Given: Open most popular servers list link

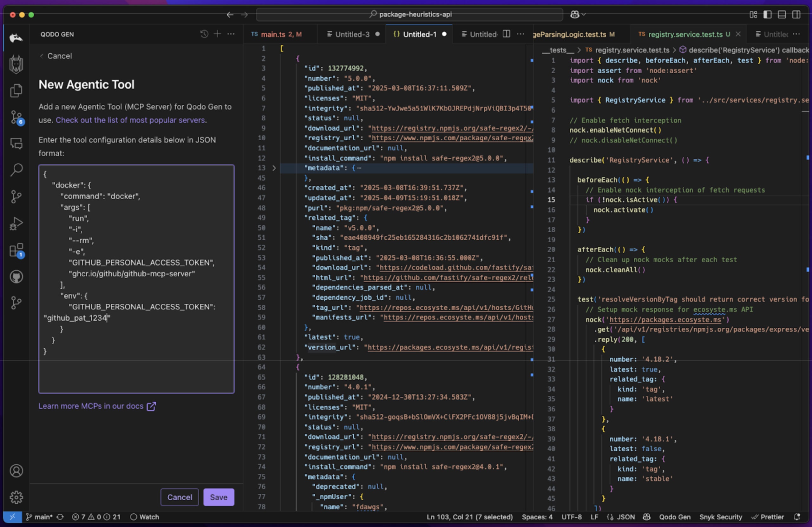Looking at the screenshot, I should 130,120.
